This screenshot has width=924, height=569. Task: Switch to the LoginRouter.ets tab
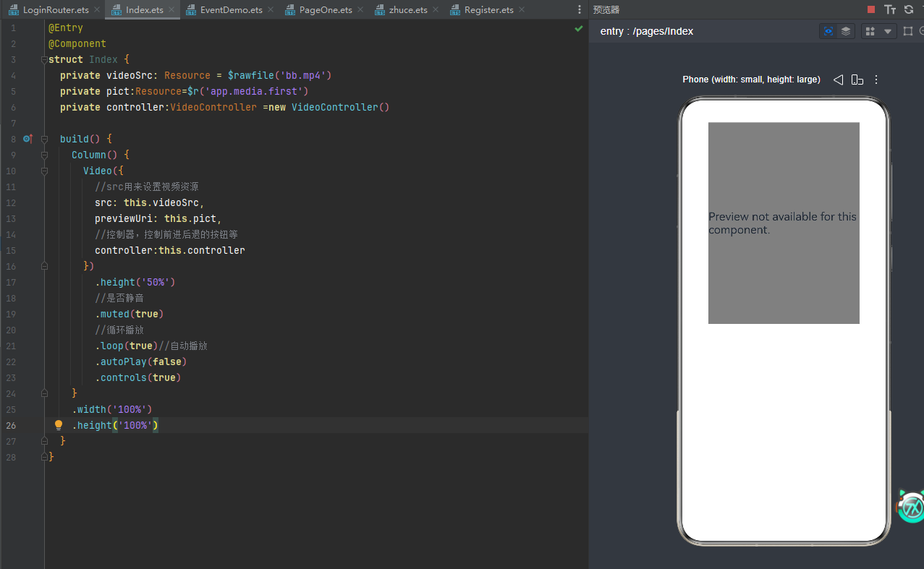tap(56, 10)
